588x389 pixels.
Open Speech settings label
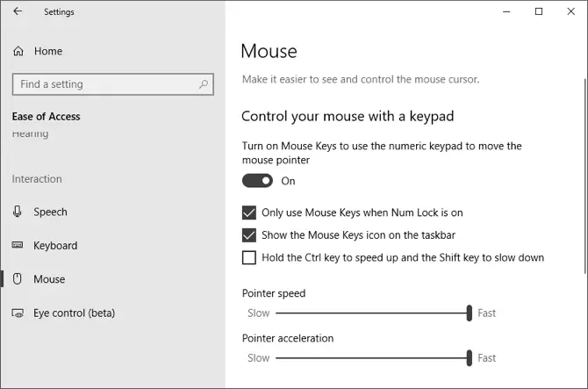(x=50, y=212)
